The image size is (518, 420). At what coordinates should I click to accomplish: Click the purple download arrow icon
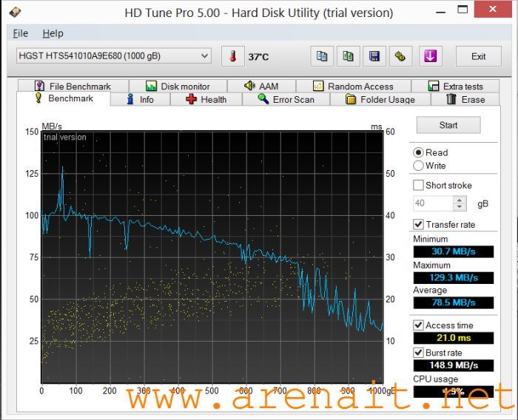pos(431,56)
